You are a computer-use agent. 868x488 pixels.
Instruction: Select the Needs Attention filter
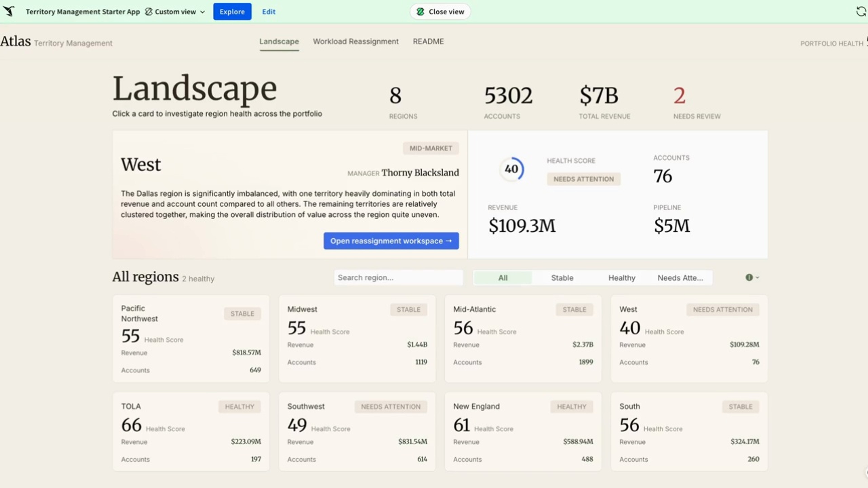(680, 278)
